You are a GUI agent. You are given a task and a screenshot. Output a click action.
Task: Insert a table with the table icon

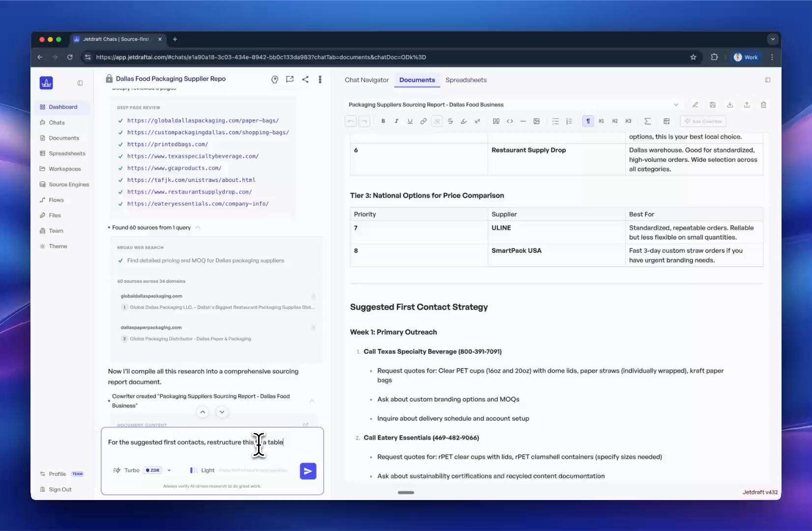667,121
